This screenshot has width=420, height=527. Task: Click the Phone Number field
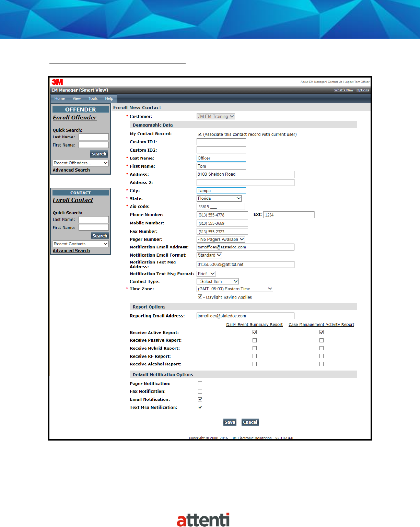(x=222, y=215)
